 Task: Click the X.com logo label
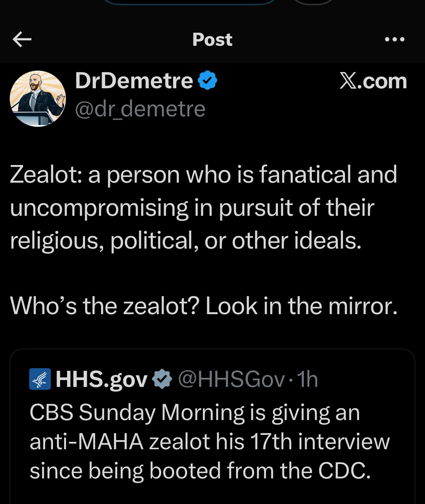click(373, 81)
